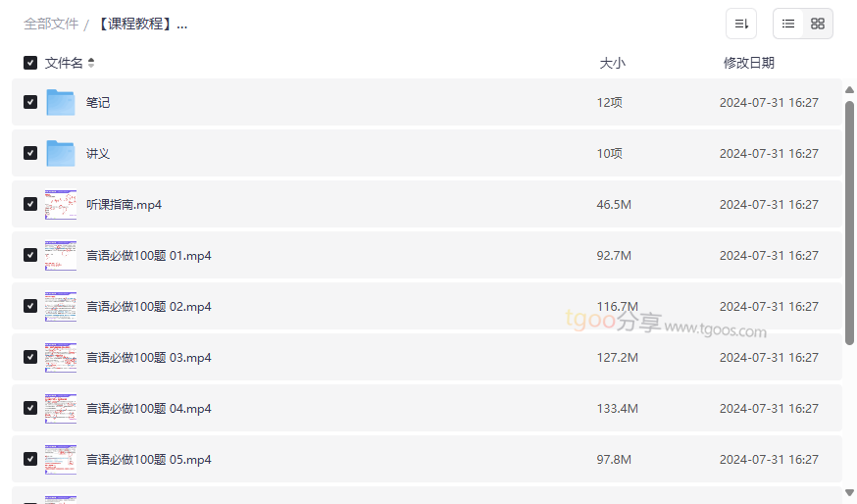Click thumbnail of 言语必做100题 03.mp4
This screenshot has height=504, width=857.
pos(61,357)
